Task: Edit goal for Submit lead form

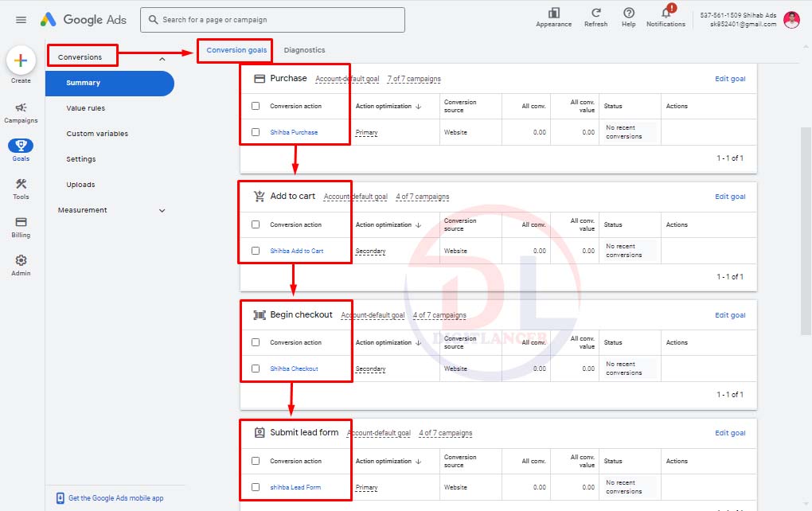Action: [730, 433]
